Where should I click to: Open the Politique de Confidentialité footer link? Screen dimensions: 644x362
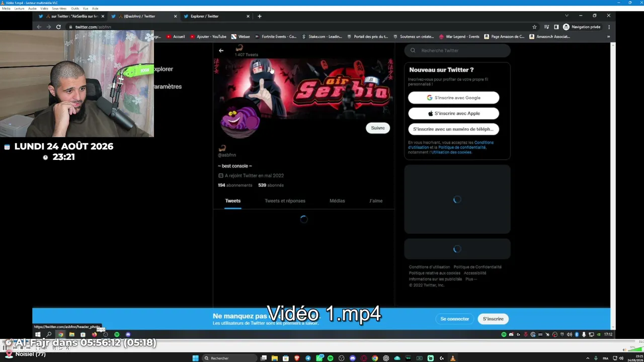coord(477,267)
